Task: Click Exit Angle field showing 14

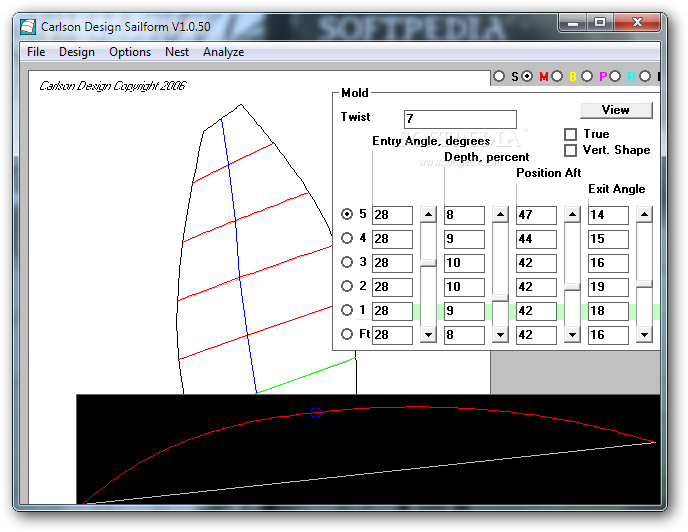Action: (x=608, y=215)
